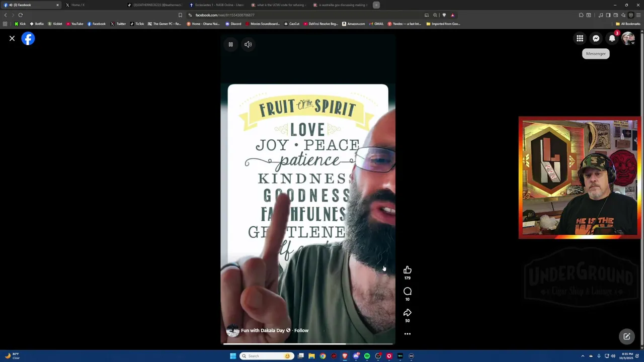This screenshot has height=362, width=644.
Task: Open the GMAIL bookmark
Action: [x=376, y=24]
